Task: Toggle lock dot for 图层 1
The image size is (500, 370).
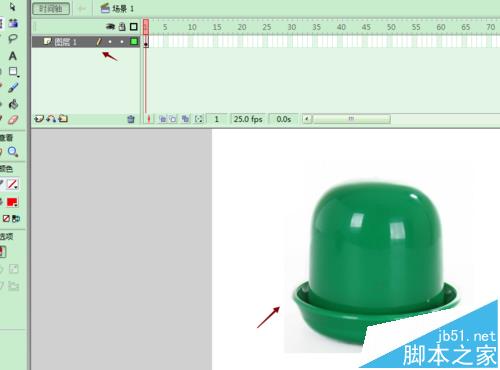Action: pyautogui.click(x=122, y=42)
